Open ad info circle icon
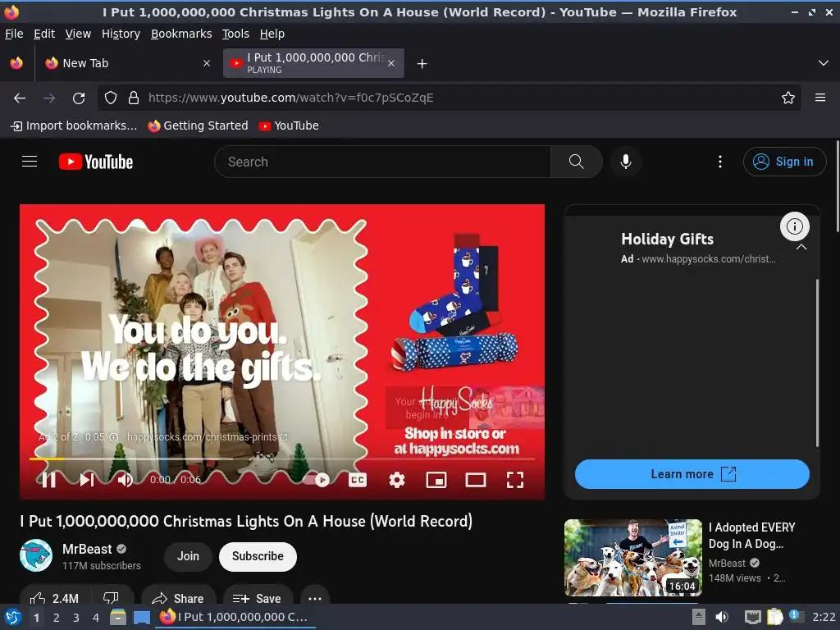The height and width of the screenshot is (630, 840). pyautogui.click(x=794, y=226)
